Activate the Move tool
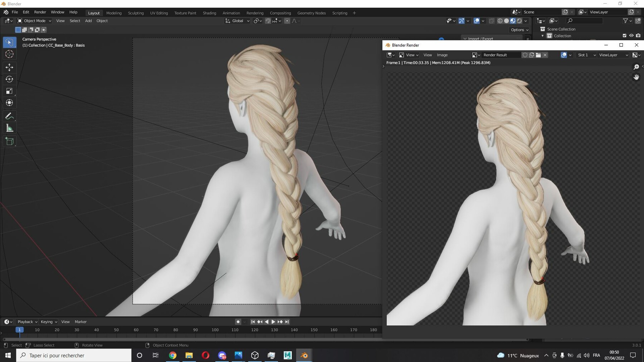The height and width of the screenshot is (362, 644). coord(10,67)
